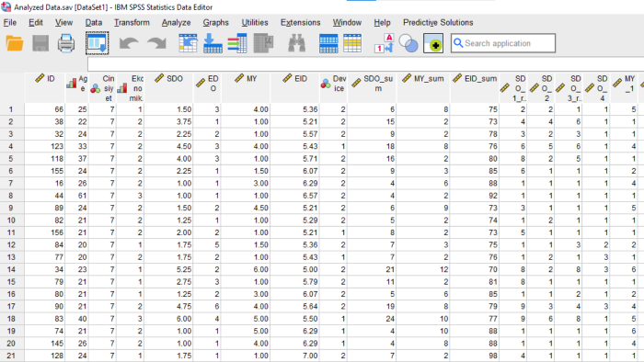Click the Variables icon in the toolbar
The width and height of the screenshot is (644, 362).
[237, 43]
